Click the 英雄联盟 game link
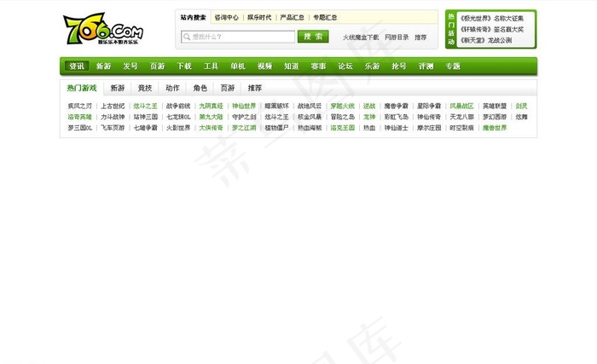 tap(495, 106)
